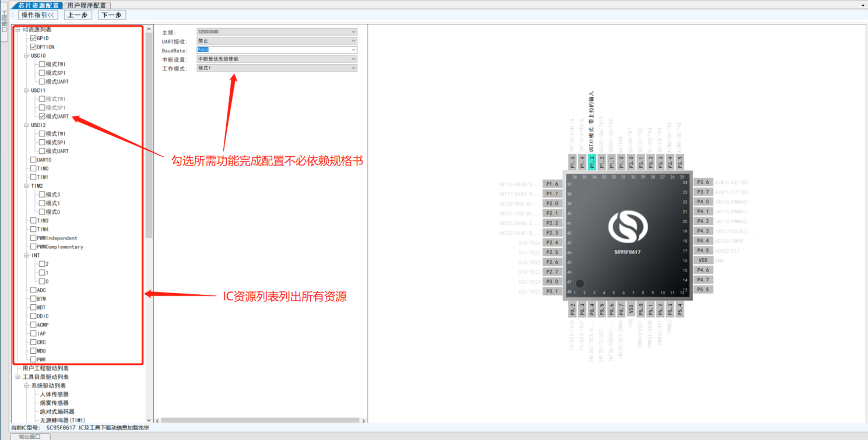868x440 pixels.
Task: Uncheck the GPIO resource checkbox
Action: (x=33, y=38)
